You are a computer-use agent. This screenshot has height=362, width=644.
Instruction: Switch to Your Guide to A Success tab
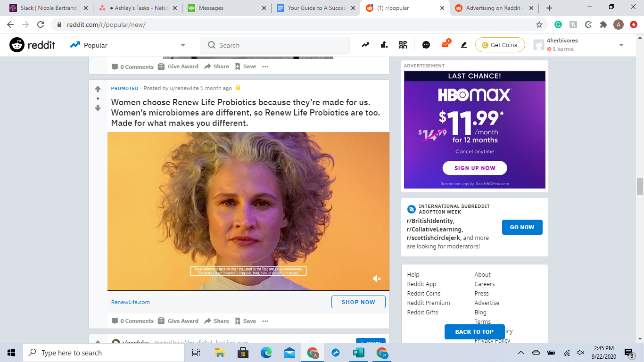(x=317, y=8)
